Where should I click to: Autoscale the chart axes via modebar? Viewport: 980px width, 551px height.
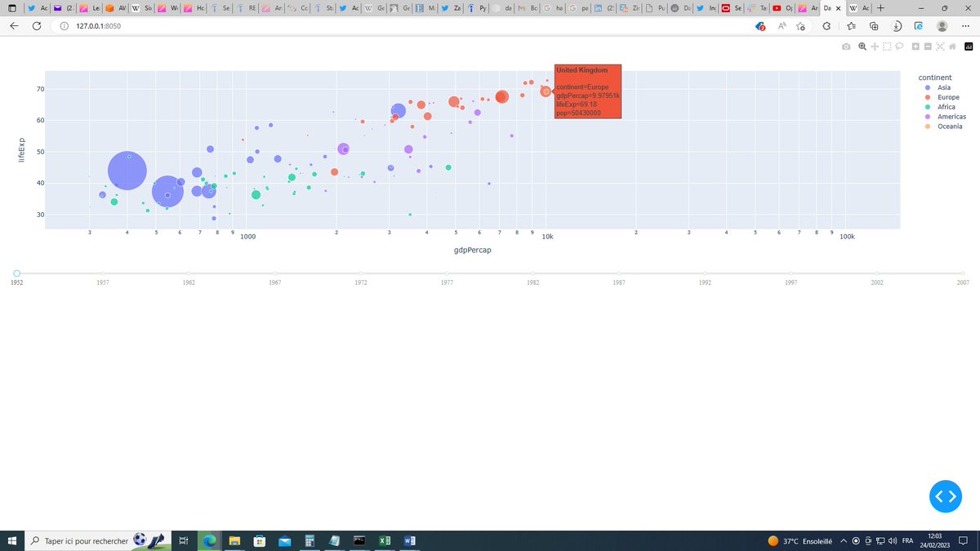pos(940,47)
